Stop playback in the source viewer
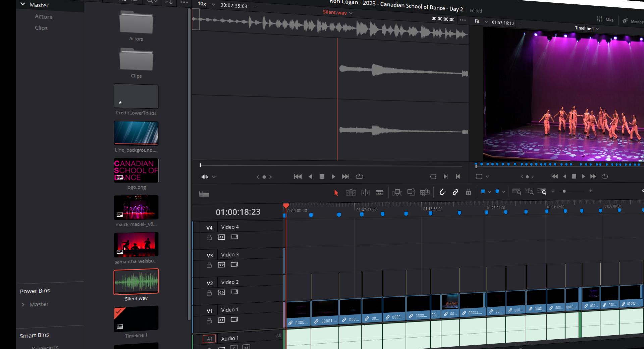 [x=322, y=177]
